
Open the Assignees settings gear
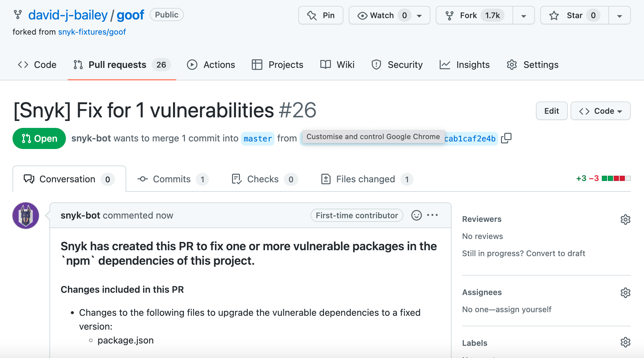pos(625,292)
